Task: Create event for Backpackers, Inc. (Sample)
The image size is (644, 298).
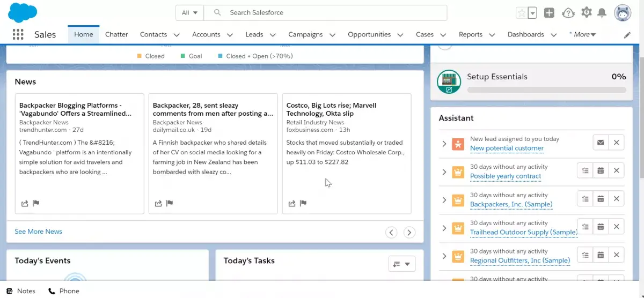Action: pos(601,198)
